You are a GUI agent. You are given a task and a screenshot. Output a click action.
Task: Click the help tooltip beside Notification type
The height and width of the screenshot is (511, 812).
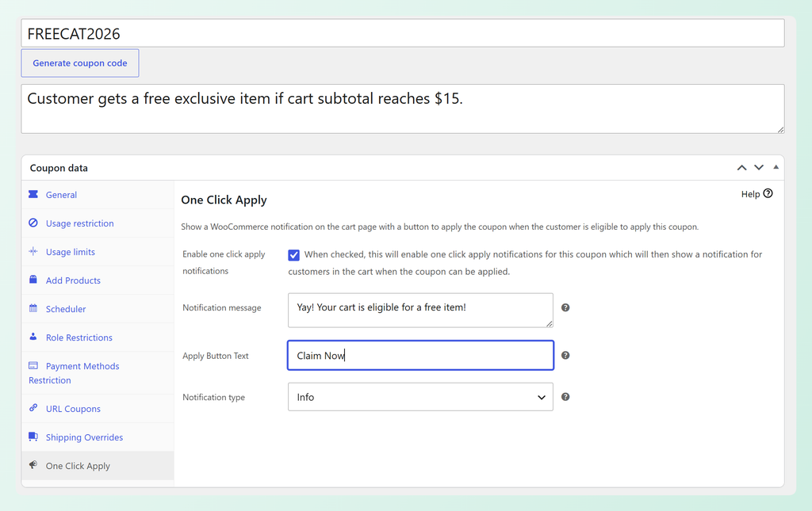click(565, 397)
